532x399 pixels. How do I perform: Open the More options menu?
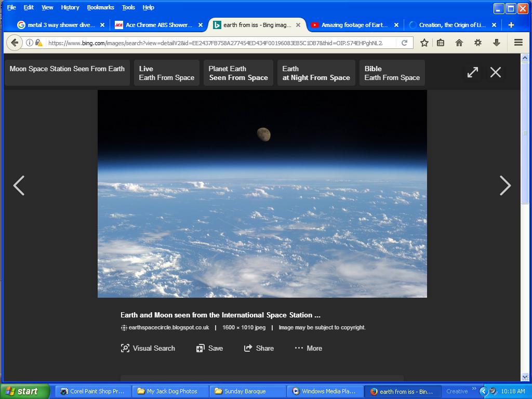click(x=309, y=348)
